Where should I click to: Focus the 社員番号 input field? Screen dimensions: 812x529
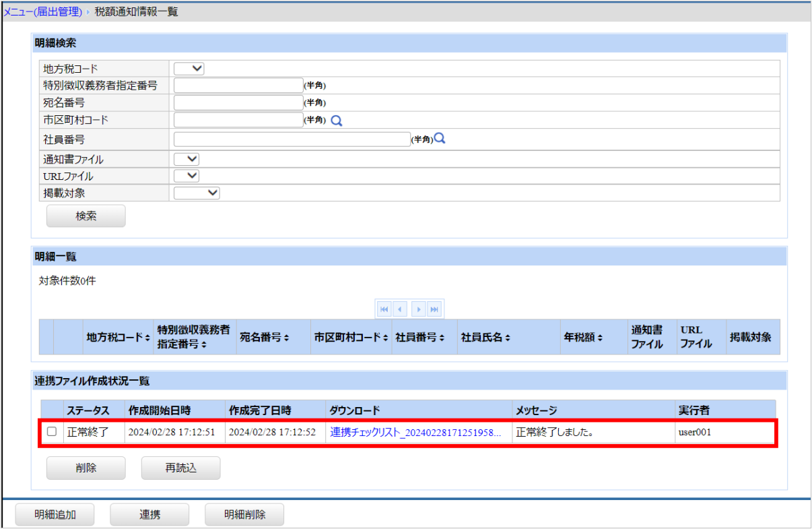click(292, 139)
